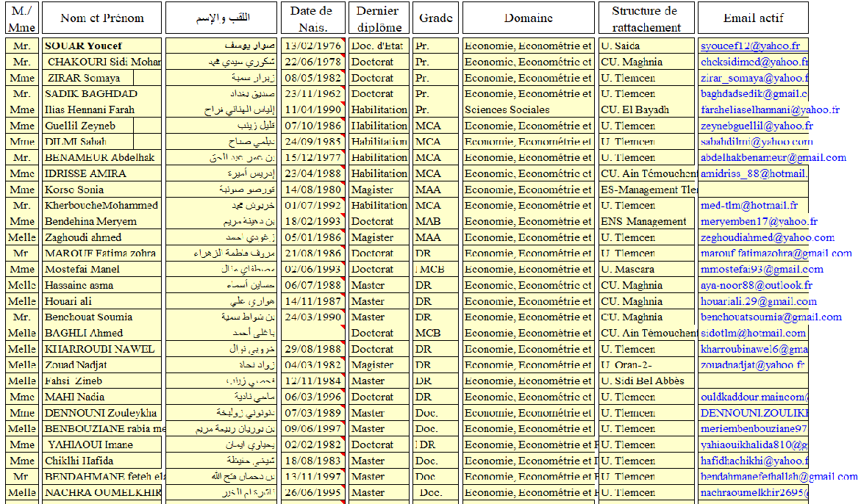Click the 'Nom et Prénom' column header
Viewport: 861px width, 504px height.
101,18
